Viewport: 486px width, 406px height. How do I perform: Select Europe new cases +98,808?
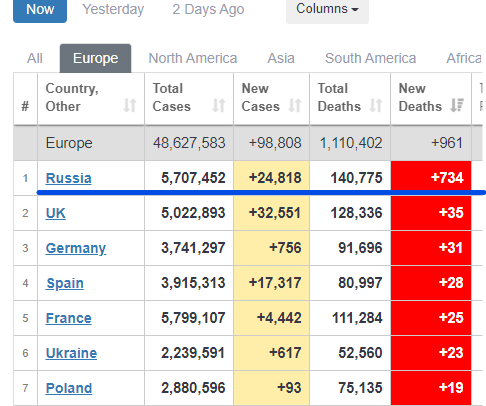pyautogui.click(x=275, y=143)
